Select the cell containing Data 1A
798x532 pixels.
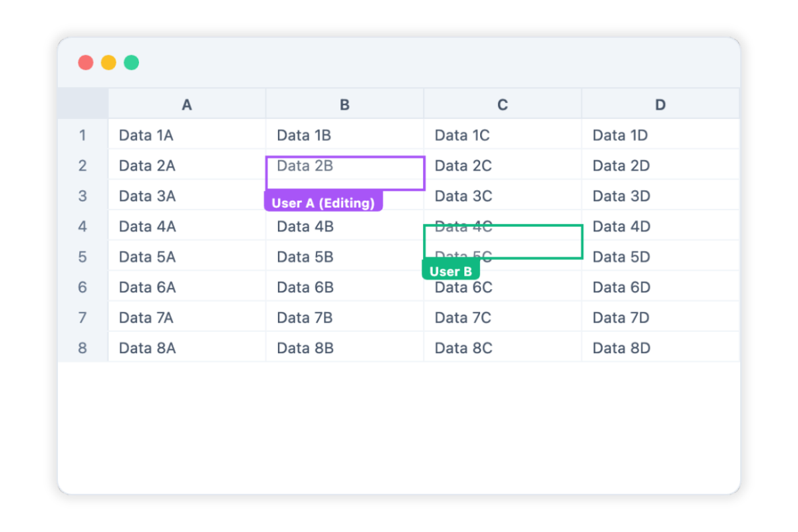point(187,135)
